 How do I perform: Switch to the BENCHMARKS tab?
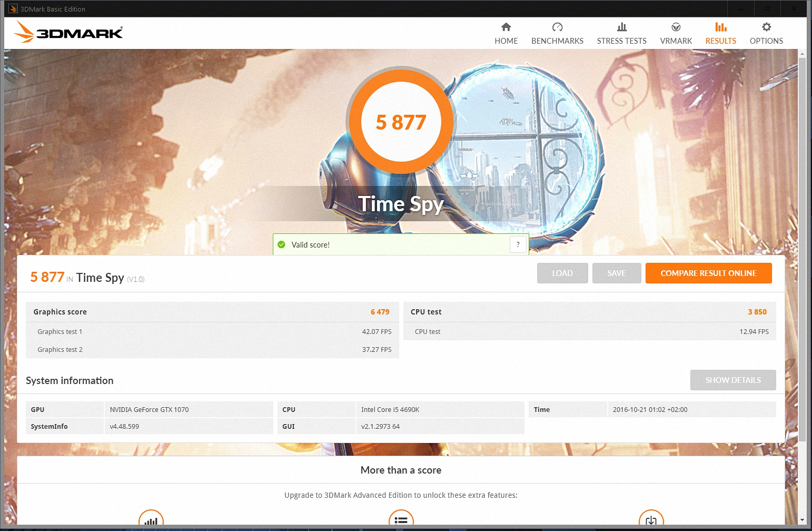click(557, 34)
